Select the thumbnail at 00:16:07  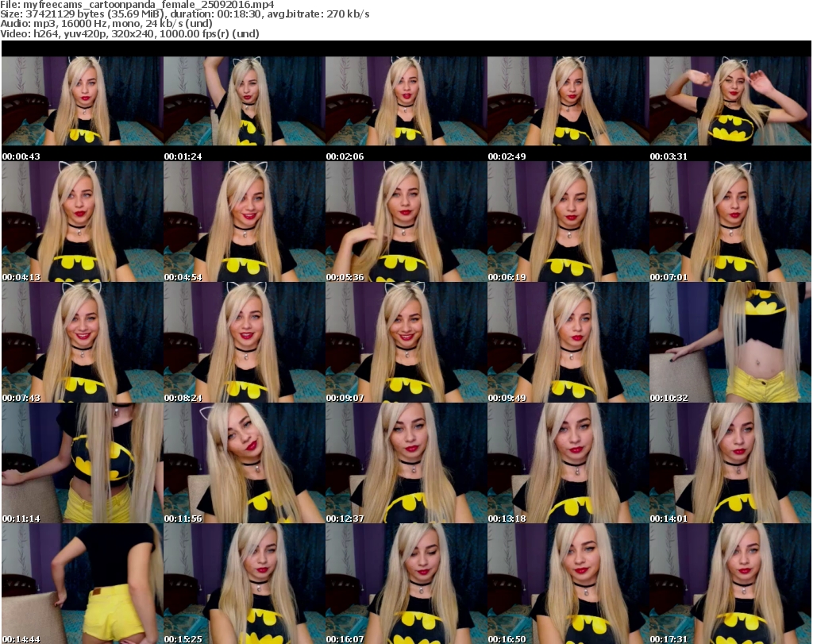click(x=406, y=584)
